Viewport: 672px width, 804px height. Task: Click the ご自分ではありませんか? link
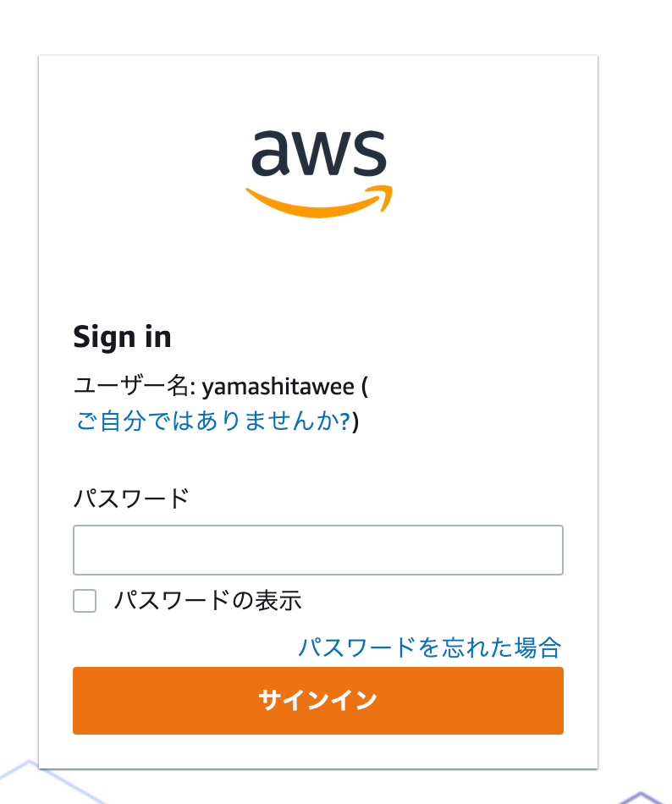[x=213, y=421]
